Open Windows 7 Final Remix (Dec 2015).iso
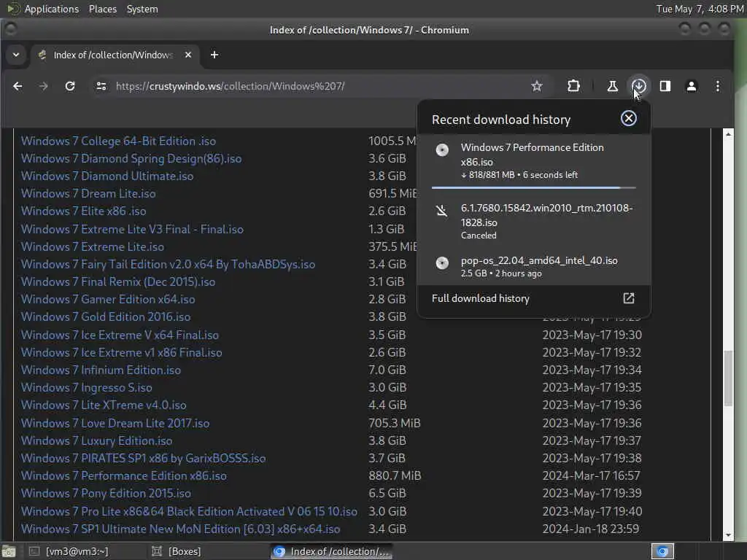Viewport: 747px width, 560px height. [118, 282]
